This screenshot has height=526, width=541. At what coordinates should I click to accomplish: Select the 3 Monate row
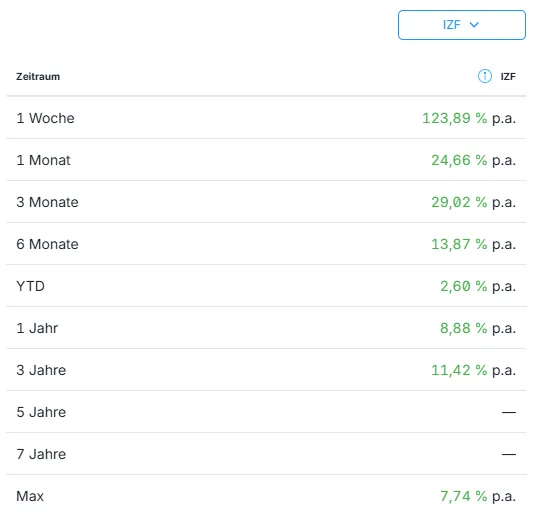pos(266,202)
